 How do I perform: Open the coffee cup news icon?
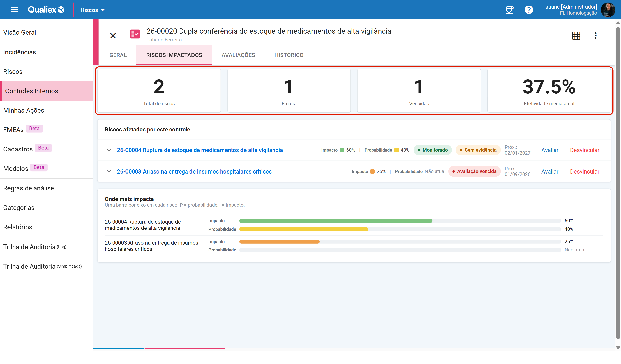click(510, 10)
